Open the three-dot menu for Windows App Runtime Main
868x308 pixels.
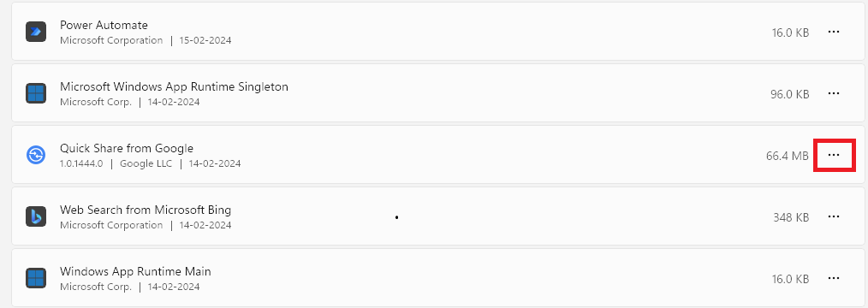pos(833,278)
